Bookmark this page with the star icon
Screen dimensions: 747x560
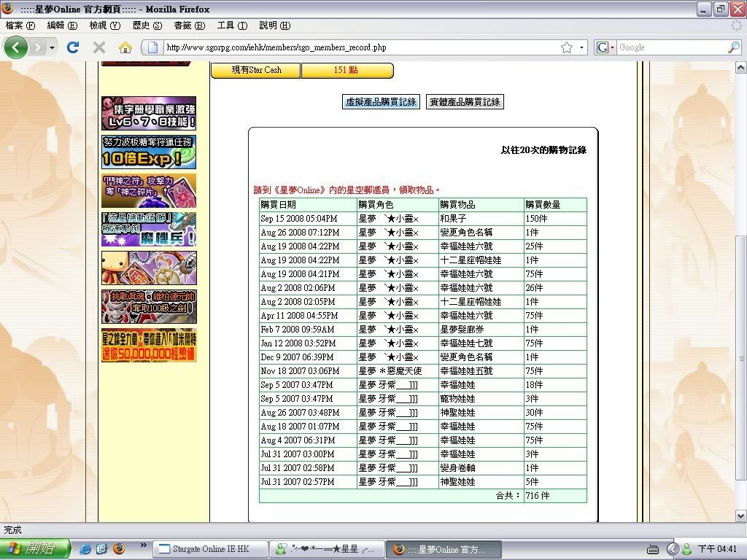click(x=567, y=47)
